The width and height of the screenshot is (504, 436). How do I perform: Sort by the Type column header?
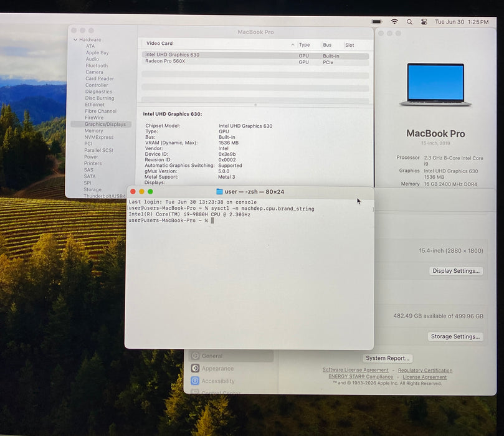tap(305, 45)
